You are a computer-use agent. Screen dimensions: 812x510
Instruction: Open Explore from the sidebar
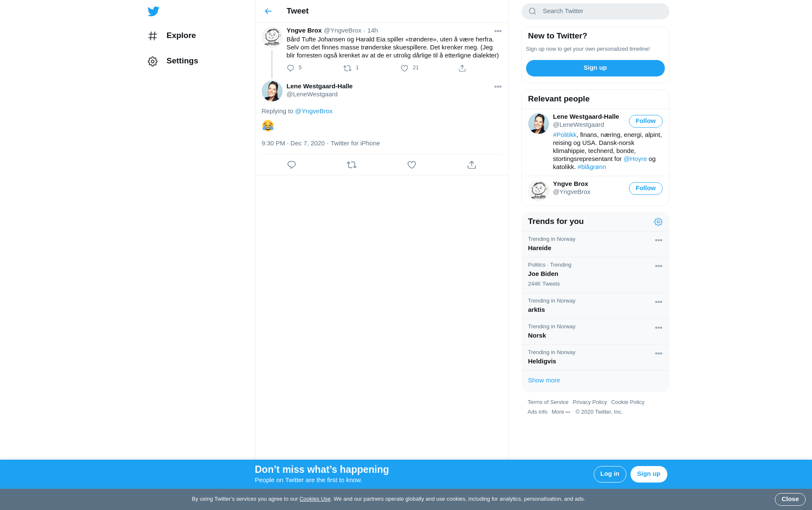point(172,36)
